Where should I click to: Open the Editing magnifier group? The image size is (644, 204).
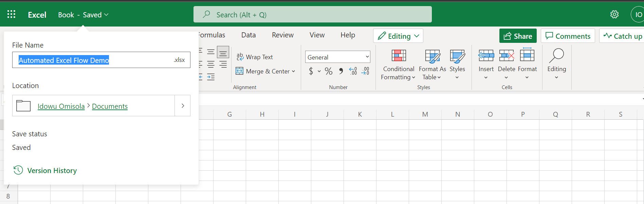(x=556, y=65)
